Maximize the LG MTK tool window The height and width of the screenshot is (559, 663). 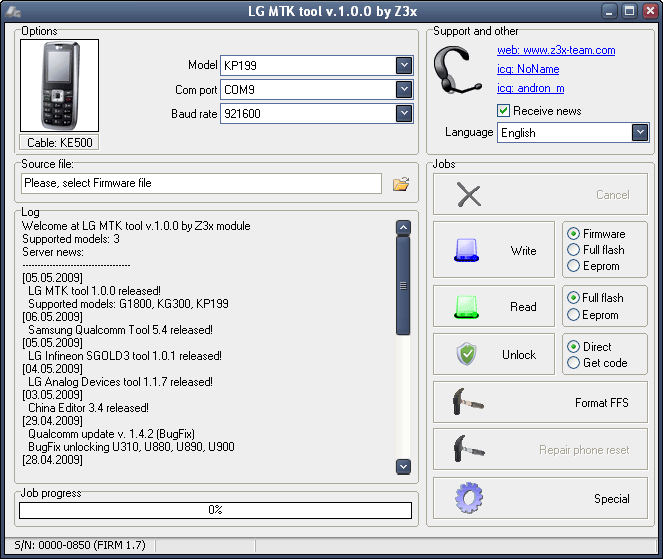630,11
